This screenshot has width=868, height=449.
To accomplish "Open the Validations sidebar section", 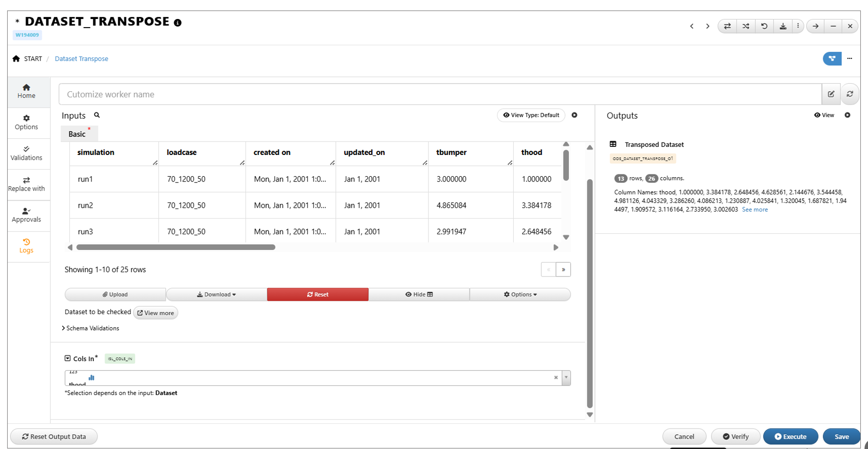I will (27, 153).
